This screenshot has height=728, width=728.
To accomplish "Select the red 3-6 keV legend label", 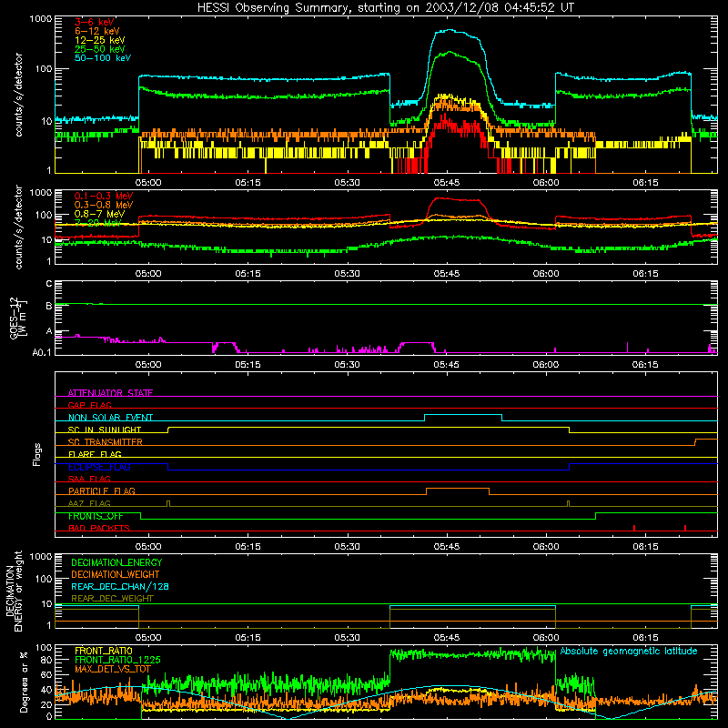I will pyautogui.click(x=95, y=22).
